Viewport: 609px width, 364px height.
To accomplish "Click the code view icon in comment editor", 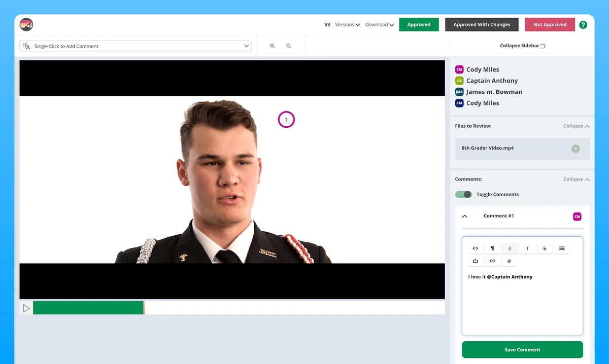I will 476,248.
